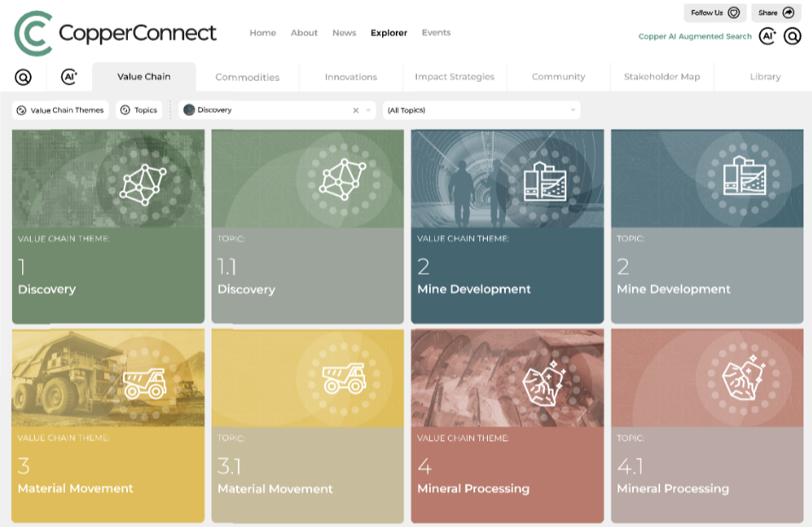
Task: Open the Library tab
Action: 765,77
